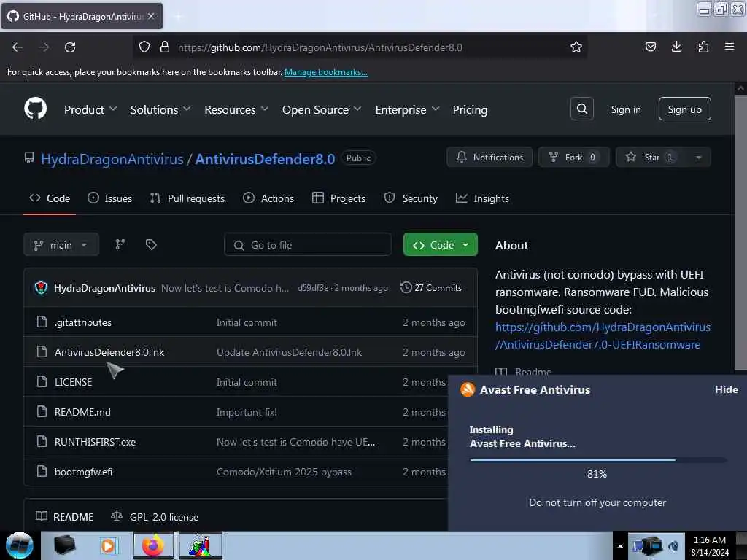Expand the Solutions menu
This screenshot has height=560, width=747.
160,109
